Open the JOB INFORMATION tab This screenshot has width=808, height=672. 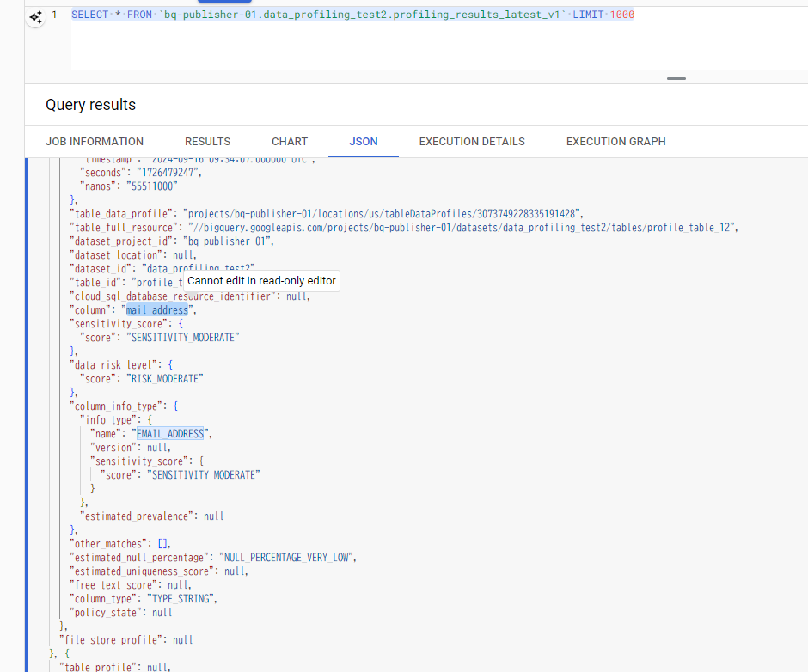(95, 142)
